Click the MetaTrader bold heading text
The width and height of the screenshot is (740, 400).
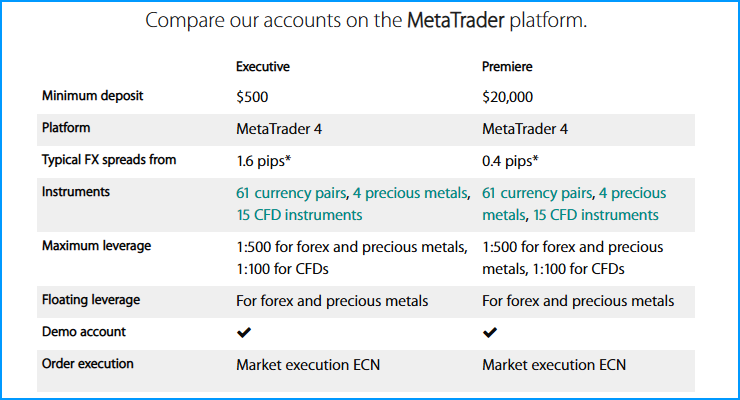456,21
